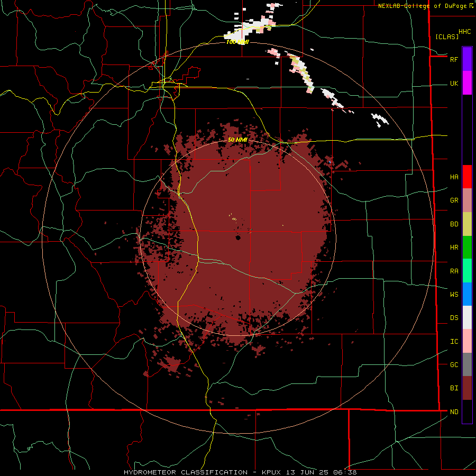476x476 pixels.
Task: Click the 'BD' legend label
Action: (454, 224)
